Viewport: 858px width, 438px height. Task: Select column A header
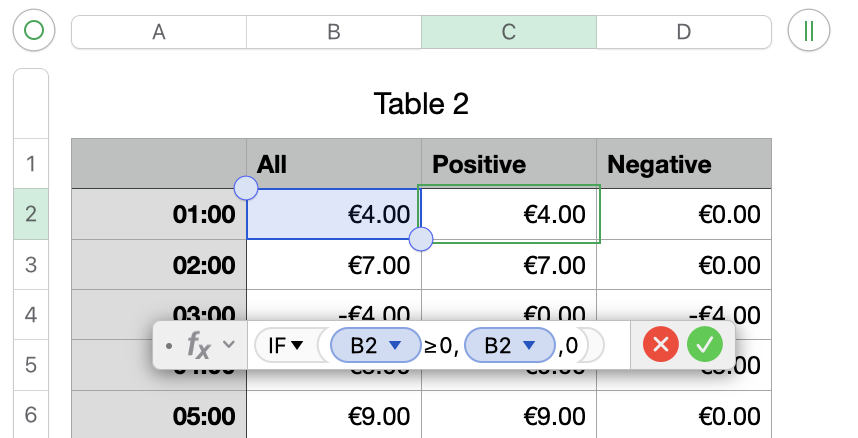pos(159,31)
